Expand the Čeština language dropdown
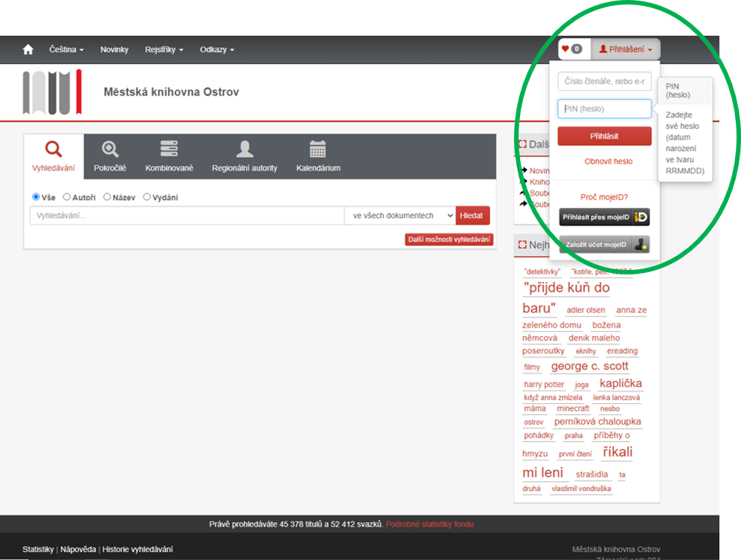Viewport: 741px width, 560px height. [x=66, y=50]
